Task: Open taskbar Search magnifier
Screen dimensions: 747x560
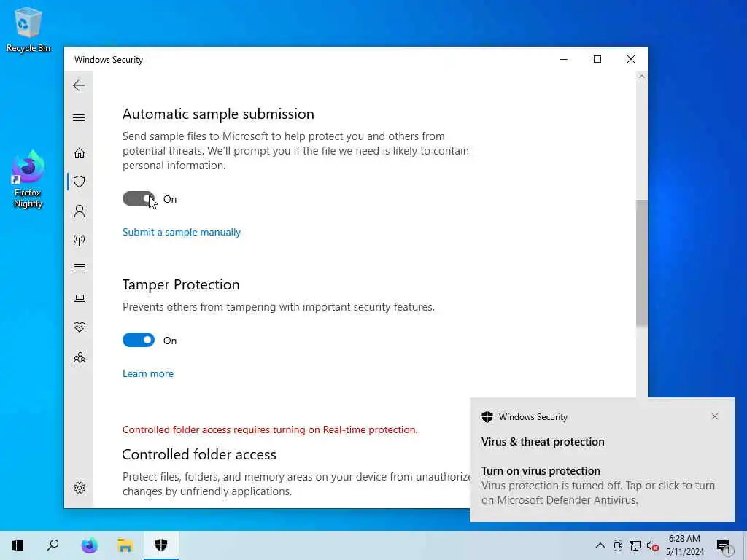Action: coord(53,545)
